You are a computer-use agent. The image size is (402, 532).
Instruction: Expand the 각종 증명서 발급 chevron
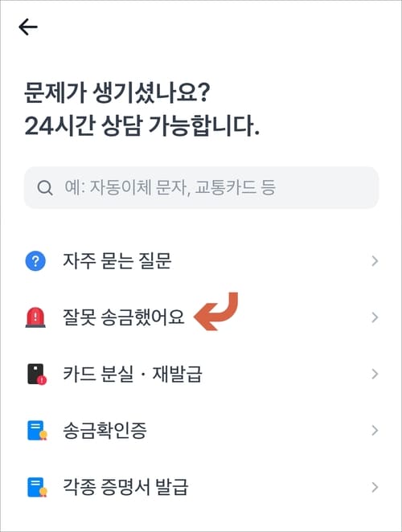pos(375,487)
